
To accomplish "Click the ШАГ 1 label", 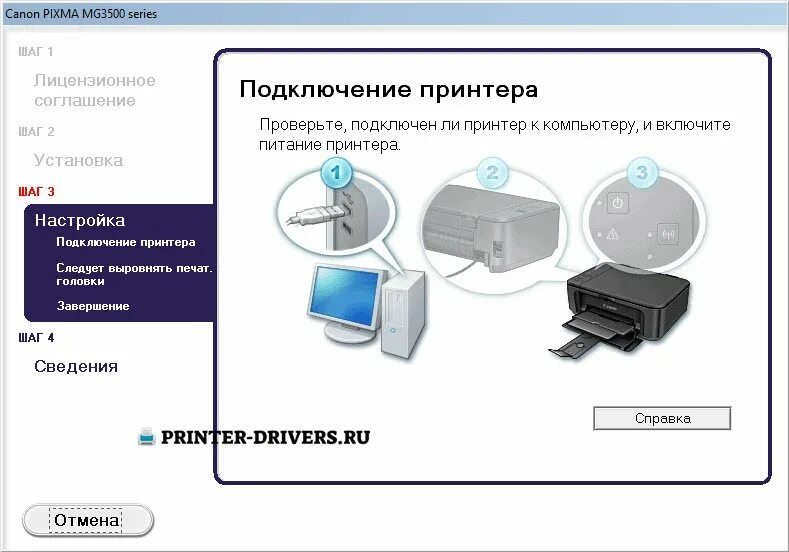I will tap(36, 52).
